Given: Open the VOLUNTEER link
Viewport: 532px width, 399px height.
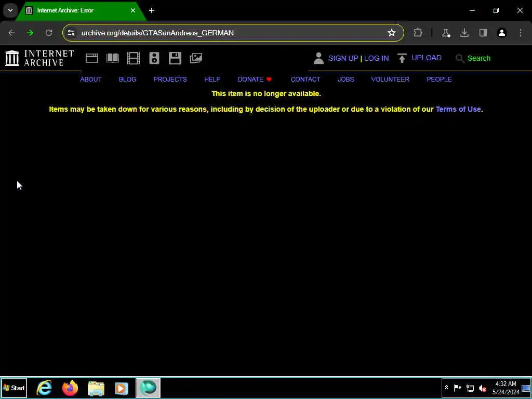Looking at the screenshot, I should 390,79.
